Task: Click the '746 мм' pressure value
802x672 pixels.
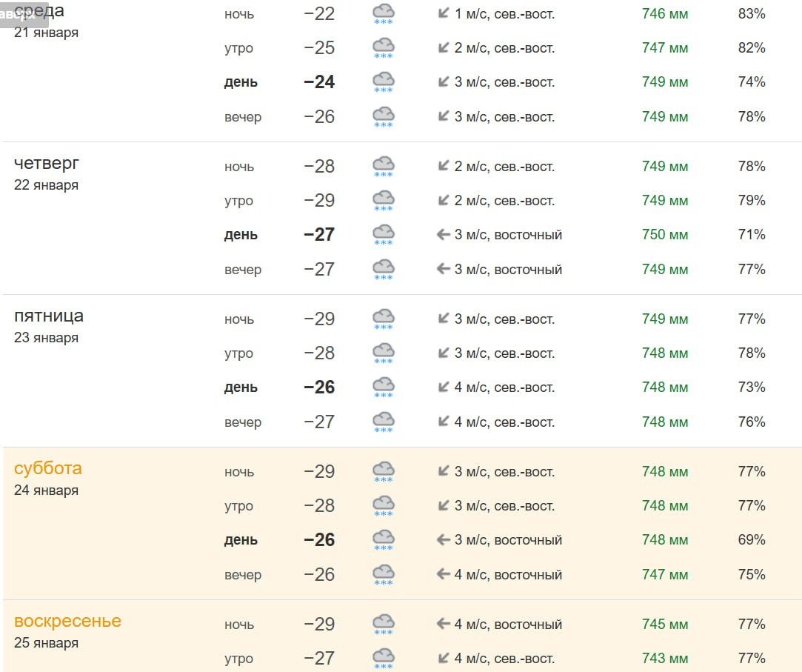Action: 665,14
